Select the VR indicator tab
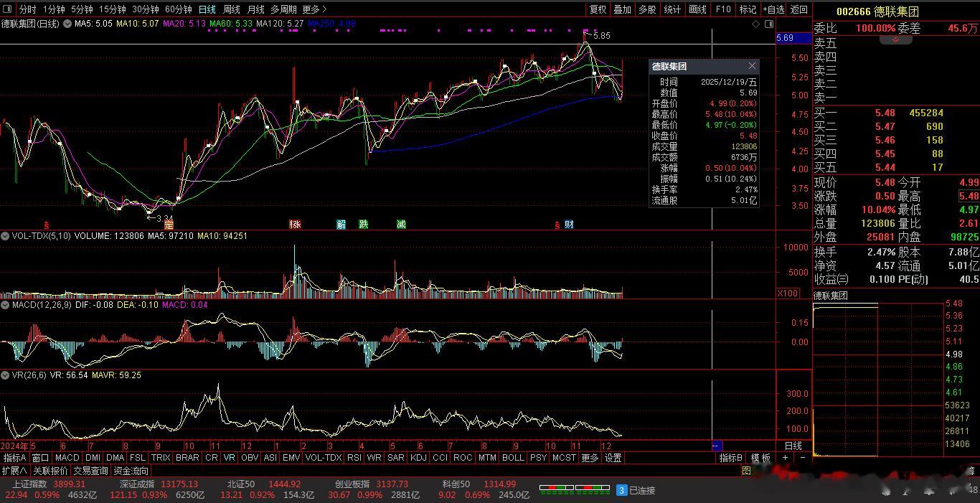 point(229,458)
